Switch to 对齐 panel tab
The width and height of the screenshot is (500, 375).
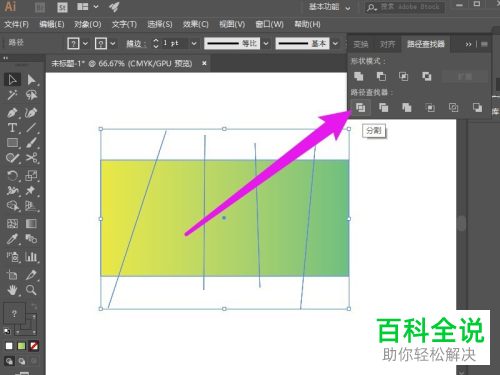[387, 44]
